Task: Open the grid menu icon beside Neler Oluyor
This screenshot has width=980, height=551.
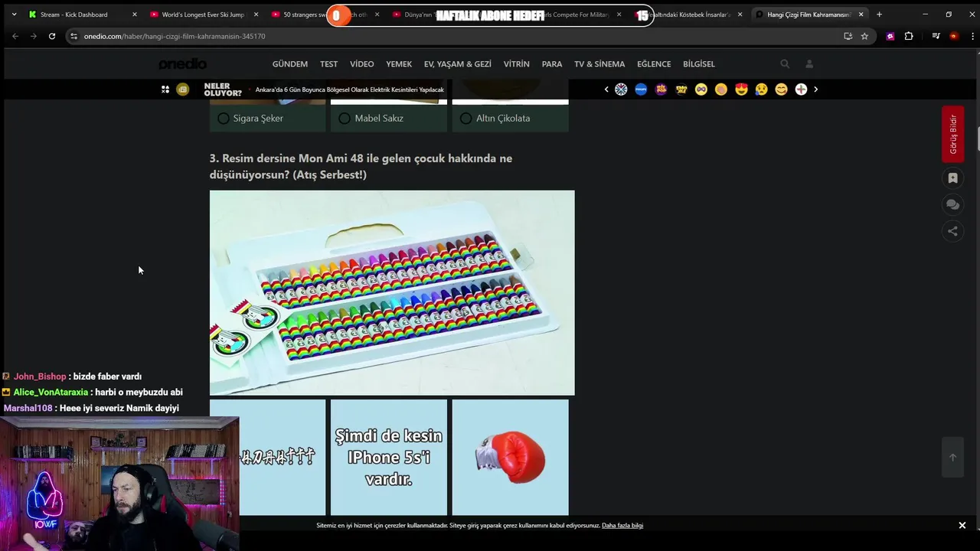Action: click(x=165, y=90)
